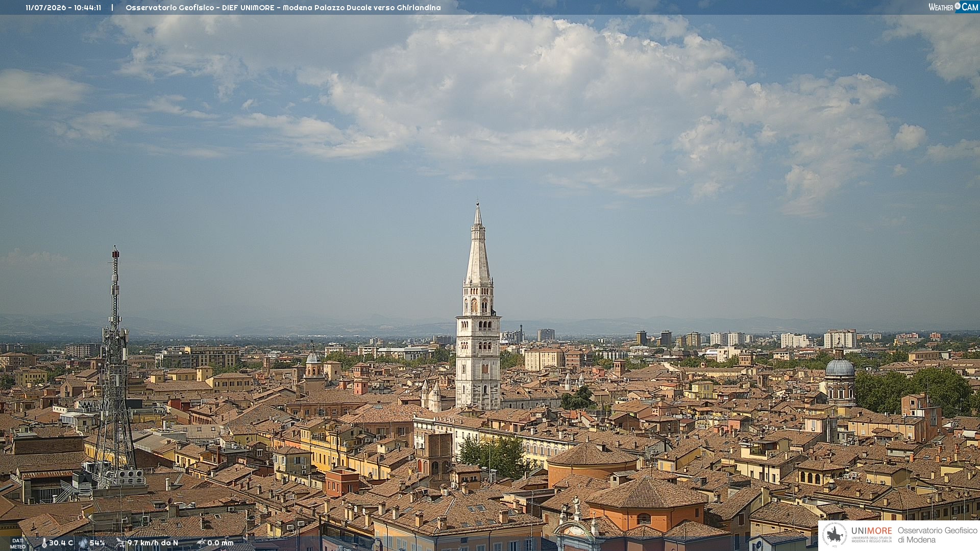
Task: Click the UNIMORE wordmark logo text
Action: [x=871, y=531]
